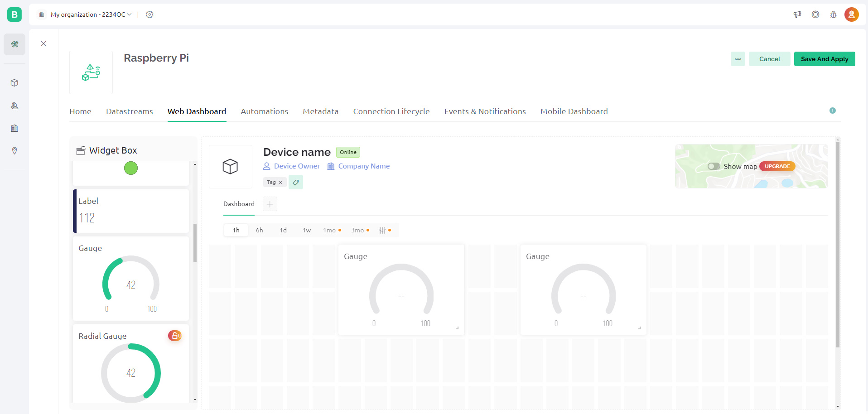Click the Online status badge
Viewport: 868px width, 414px height.
click(348, 152)
